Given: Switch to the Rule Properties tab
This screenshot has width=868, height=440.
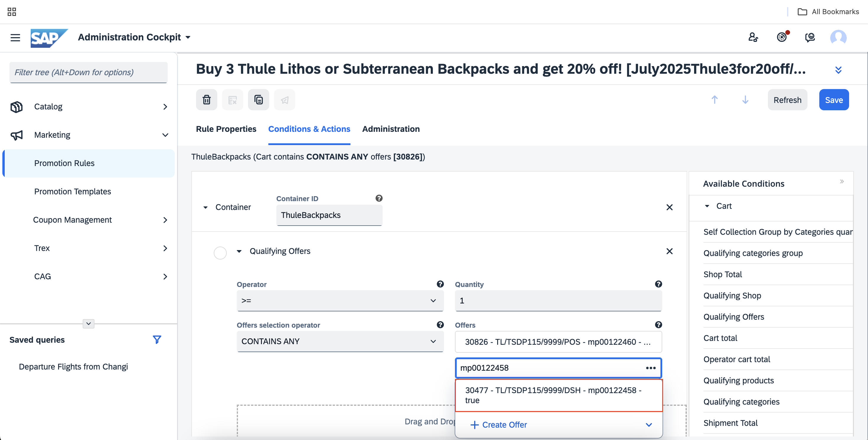Looking at the screenshot, I should pos(226,129).
